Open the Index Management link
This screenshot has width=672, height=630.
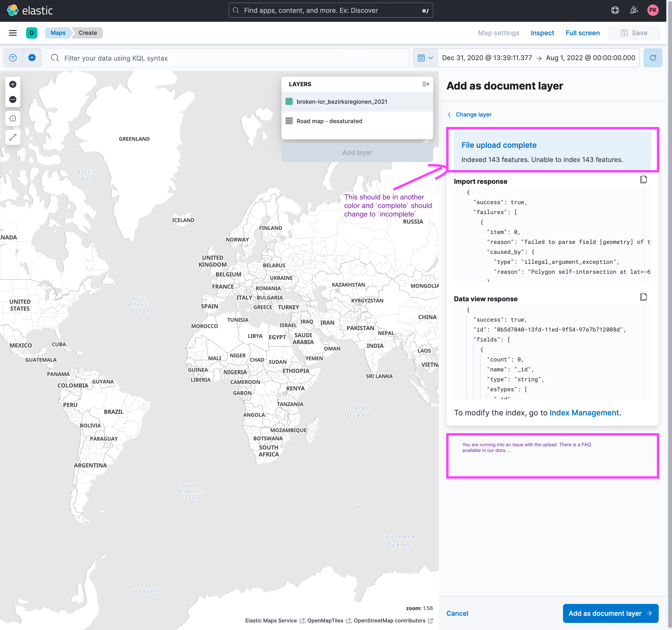(x=585, y=413)
